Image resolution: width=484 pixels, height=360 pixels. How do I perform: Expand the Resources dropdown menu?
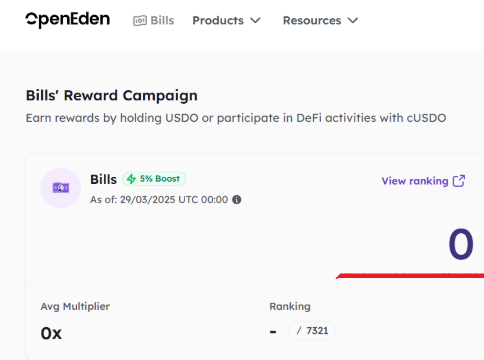tap(320, 21)
